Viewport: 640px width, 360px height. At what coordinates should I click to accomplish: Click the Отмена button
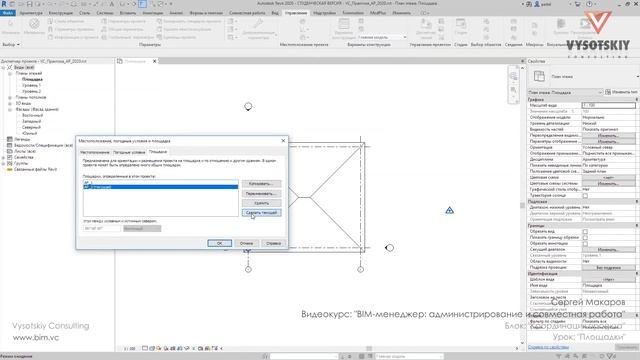coord(247,243)
